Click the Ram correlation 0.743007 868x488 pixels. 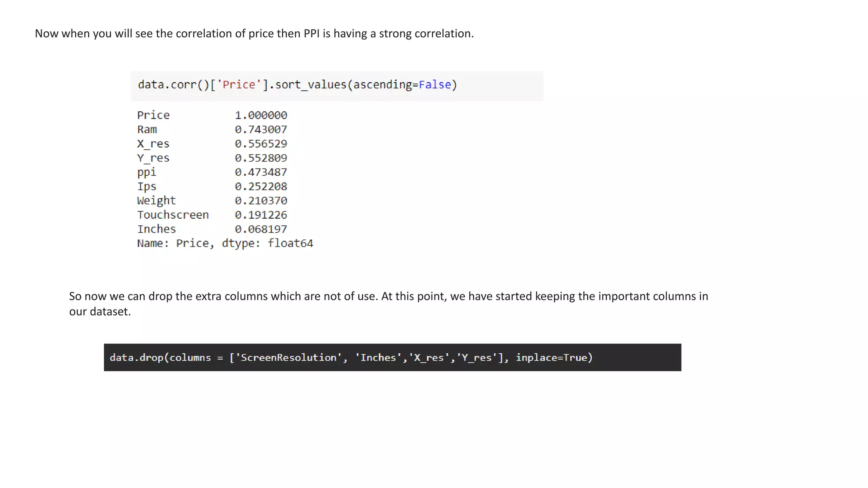coord(261,130)
